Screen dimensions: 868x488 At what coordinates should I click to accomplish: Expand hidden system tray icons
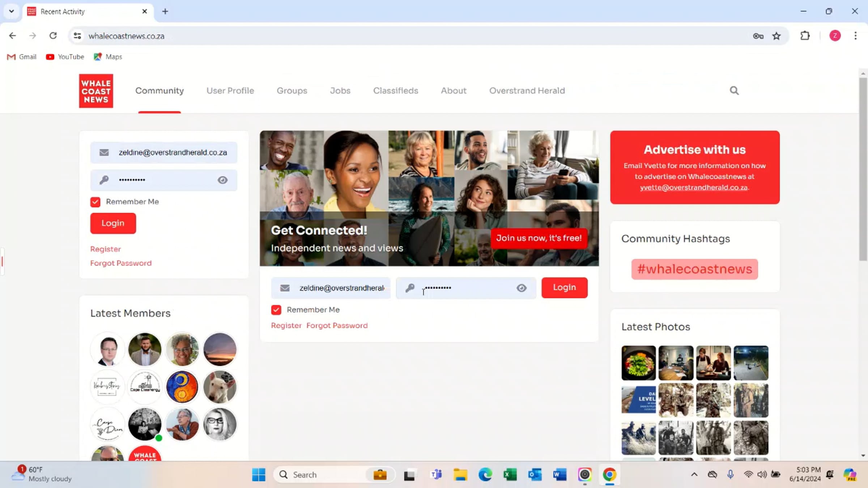click(x=694, y=475)
